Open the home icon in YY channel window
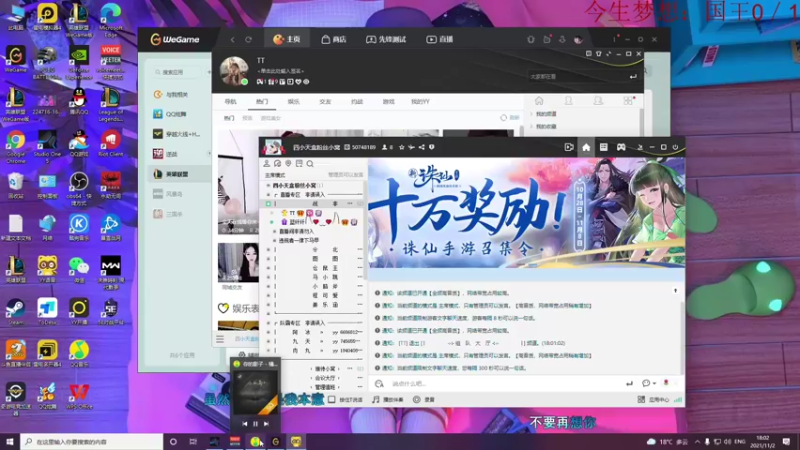 (x=586, y=147)
